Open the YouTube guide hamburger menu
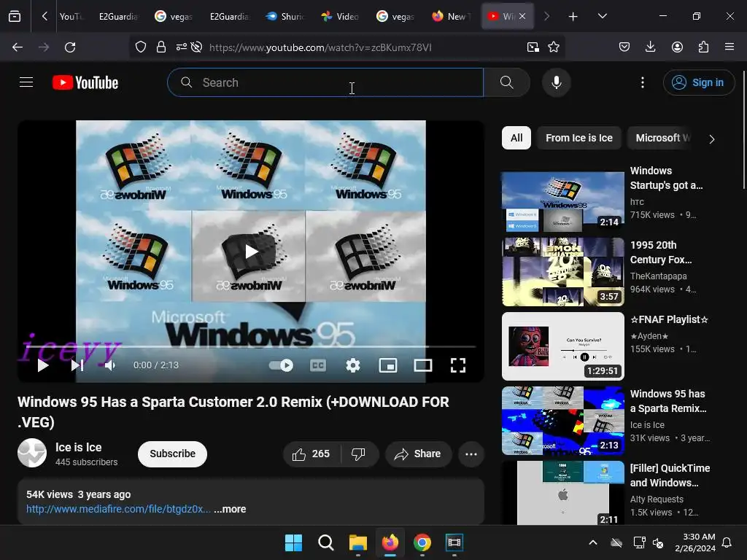This screenshot has width=747, height=560. pos(26,82)
